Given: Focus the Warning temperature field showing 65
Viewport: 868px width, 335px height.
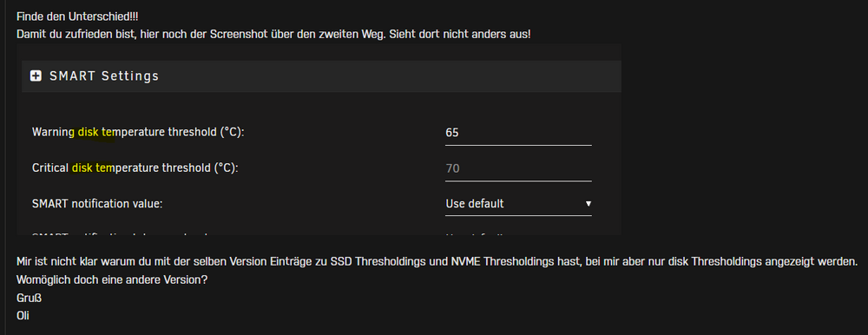Looking at the screenshot, I should pyautogui.click(x=518, y=133).
